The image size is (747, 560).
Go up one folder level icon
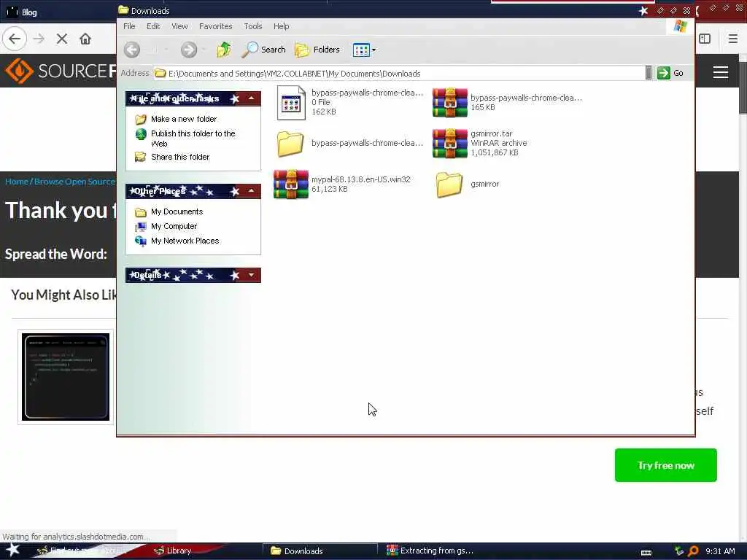pyautogui.click(x=224, y=50)
